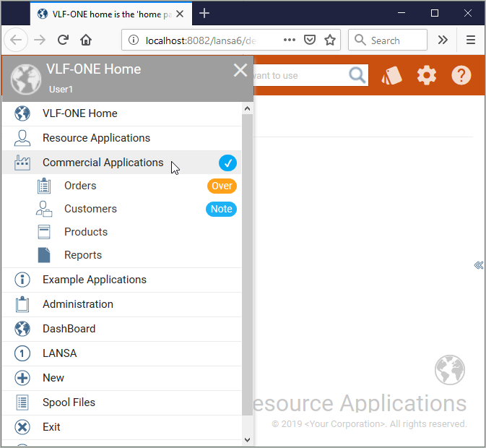Open a new browser tab

click(204, 13)
